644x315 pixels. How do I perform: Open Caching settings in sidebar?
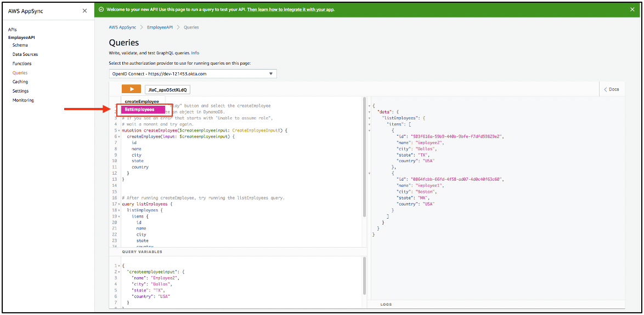pyautogui.click(x=20, y=82)
